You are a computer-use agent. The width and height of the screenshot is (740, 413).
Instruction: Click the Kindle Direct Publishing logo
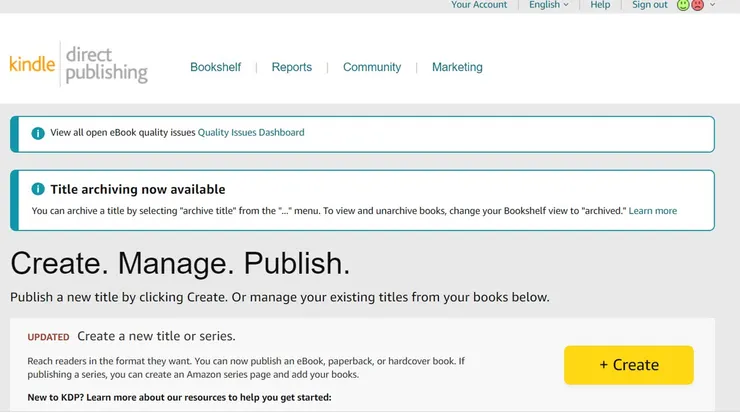tap(79, 65)
